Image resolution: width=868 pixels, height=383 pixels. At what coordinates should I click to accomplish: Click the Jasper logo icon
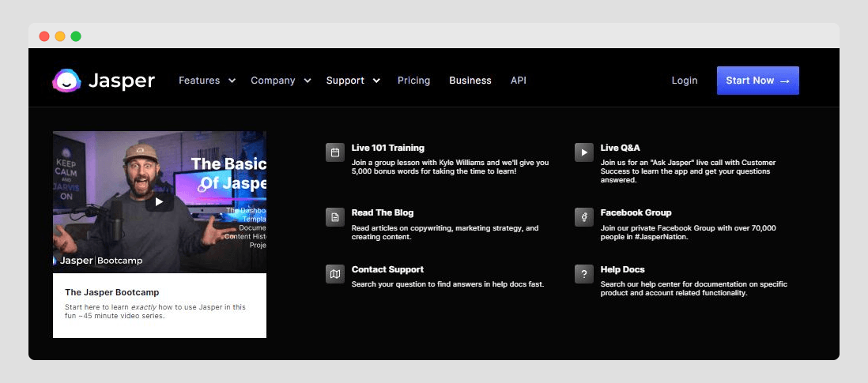[67, 81]
